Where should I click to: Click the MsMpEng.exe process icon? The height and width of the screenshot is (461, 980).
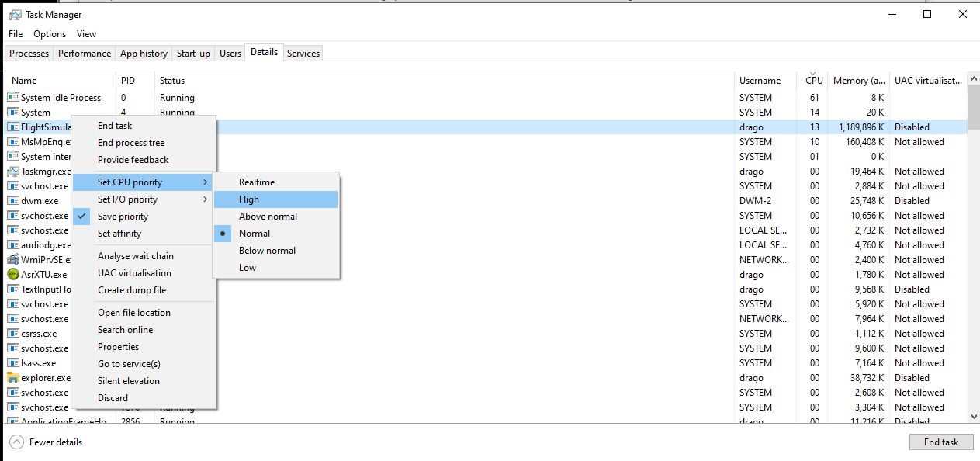click(12, 141)
